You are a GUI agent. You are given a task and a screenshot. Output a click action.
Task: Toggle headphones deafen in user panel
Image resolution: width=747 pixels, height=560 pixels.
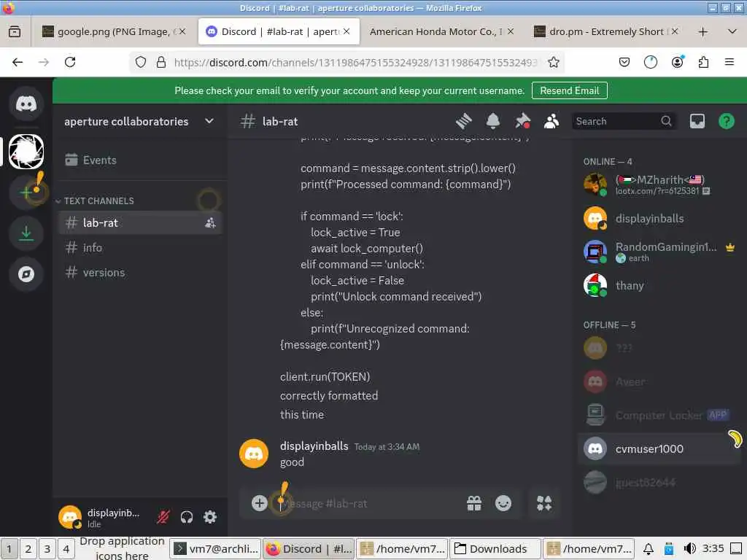point(187,517)
